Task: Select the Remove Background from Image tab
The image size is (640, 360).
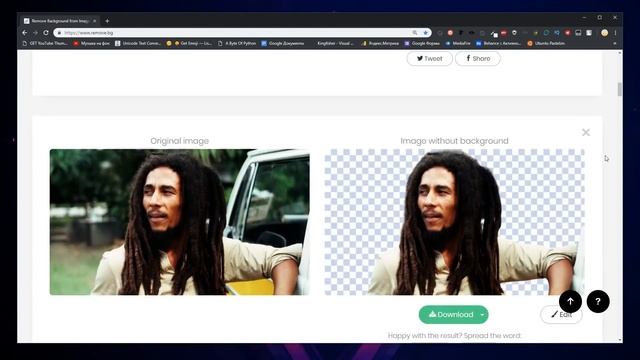Action: (60, 21)
